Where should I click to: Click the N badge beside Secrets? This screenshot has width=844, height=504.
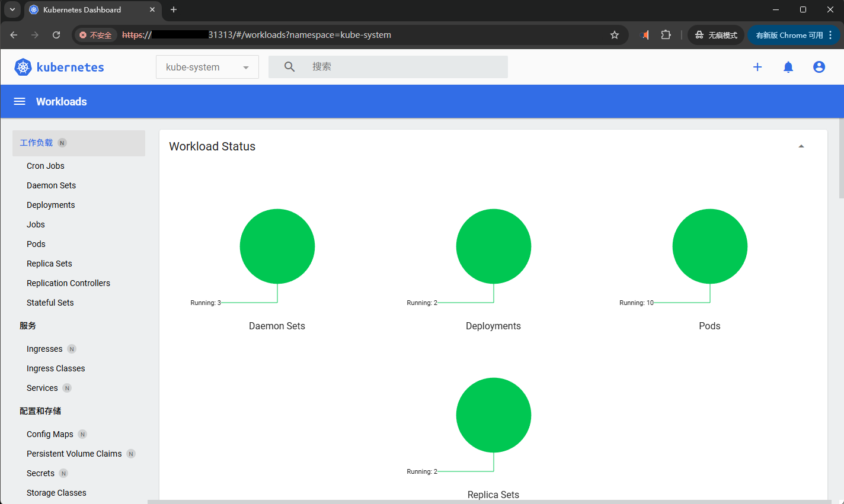coord(63,473)
